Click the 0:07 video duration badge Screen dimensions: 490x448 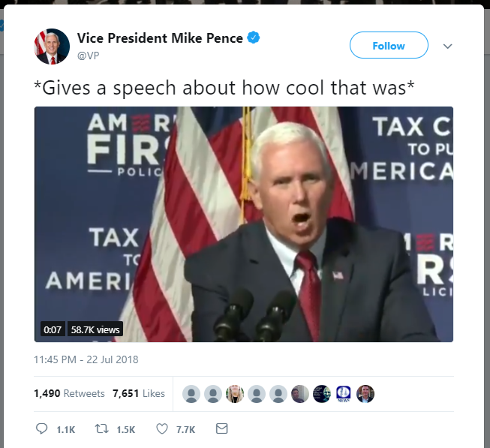click(53, 329)
